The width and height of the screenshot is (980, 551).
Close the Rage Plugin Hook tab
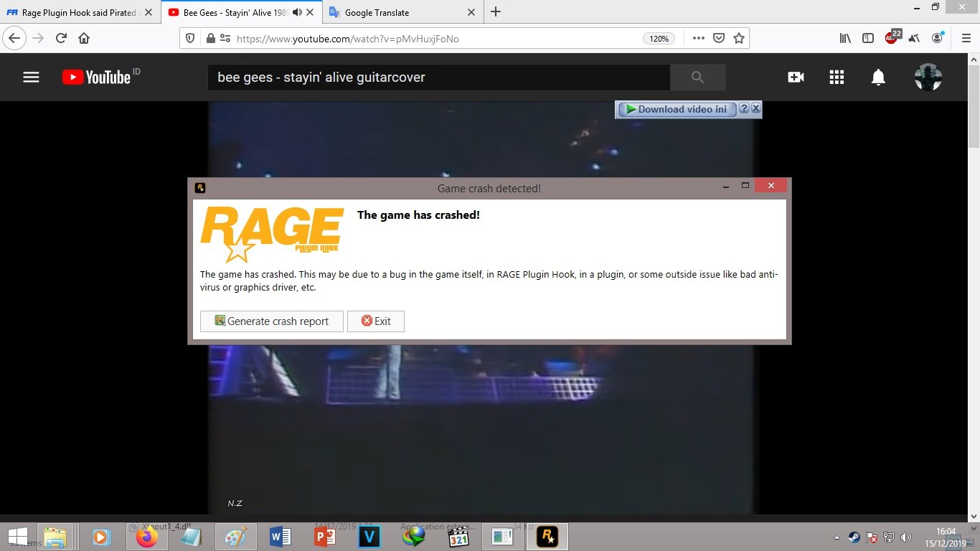[149, 12]
